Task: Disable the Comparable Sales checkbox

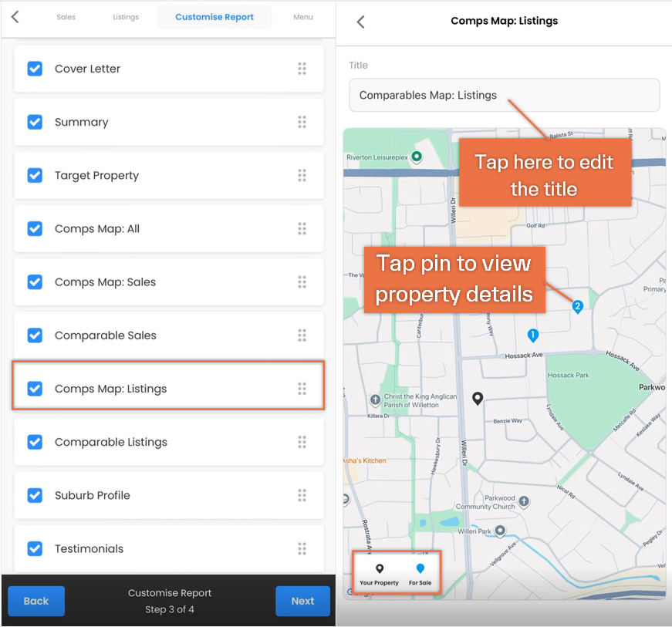Action: pos(35,335)
